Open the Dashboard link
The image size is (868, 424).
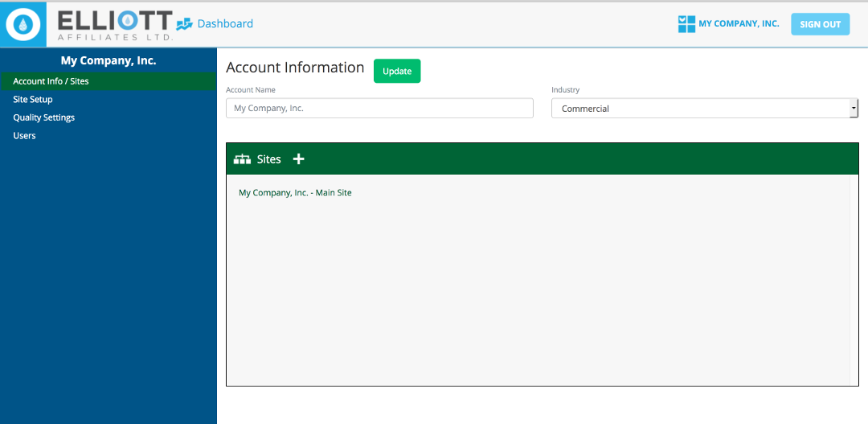pos(225,24)
